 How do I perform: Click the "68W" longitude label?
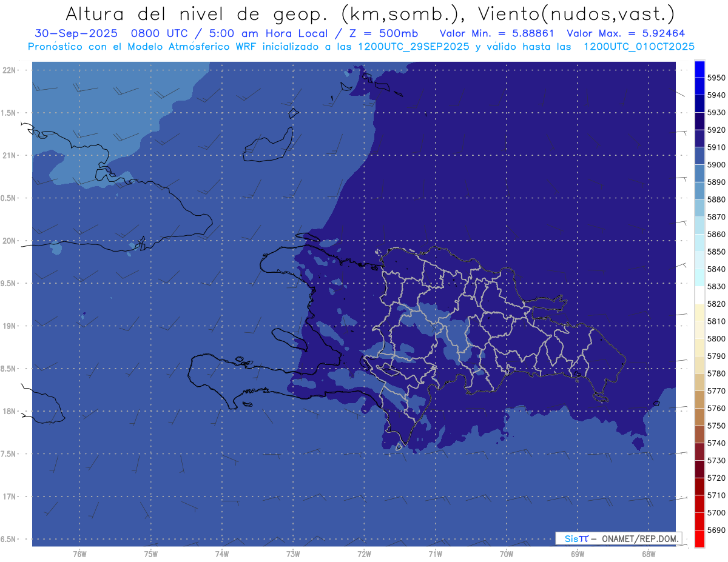click(649, 554)
